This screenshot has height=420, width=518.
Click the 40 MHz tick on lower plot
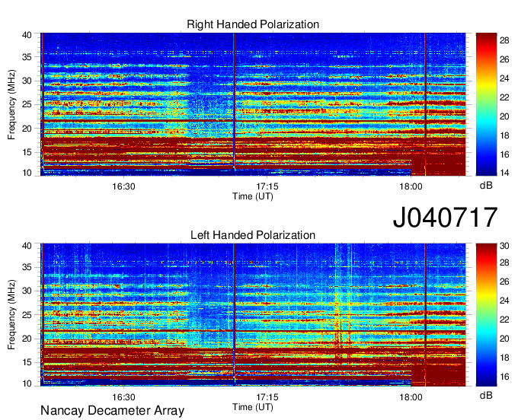point(27,246)
